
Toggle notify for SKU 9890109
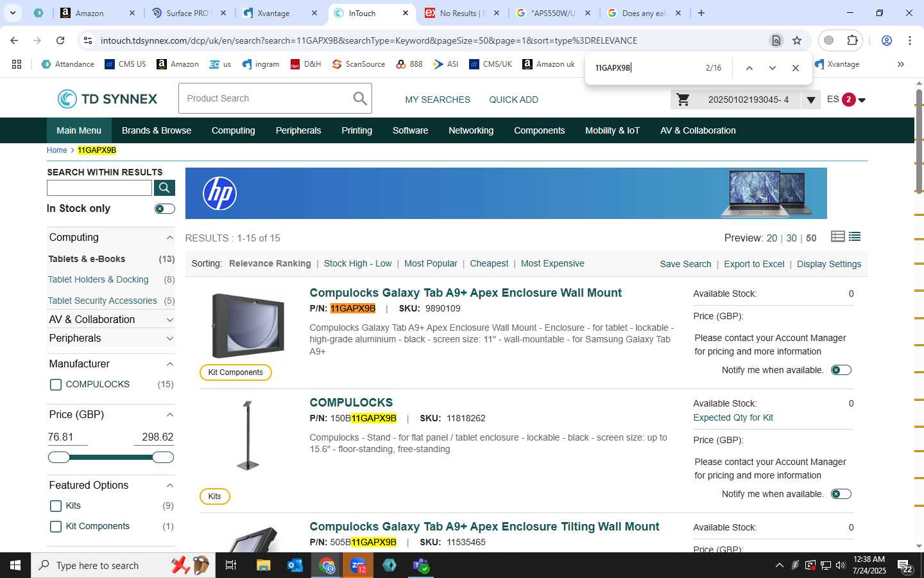tap(841, 370)
